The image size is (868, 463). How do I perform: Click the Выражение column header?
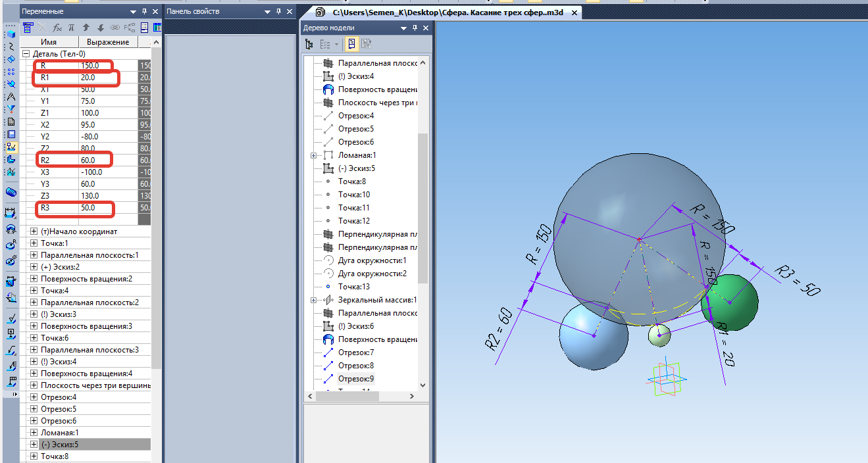click(108, 41)
